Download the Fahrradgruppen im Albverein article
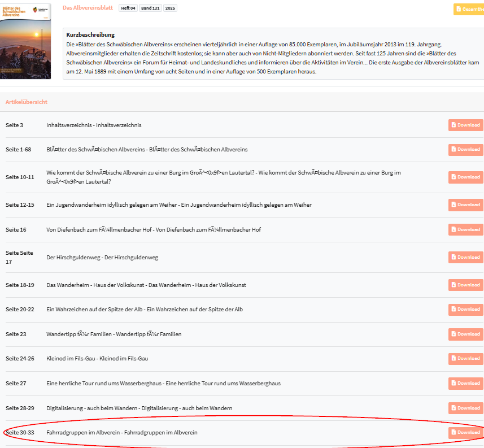The height and width of the screenshot is (448, 484). 465,433
